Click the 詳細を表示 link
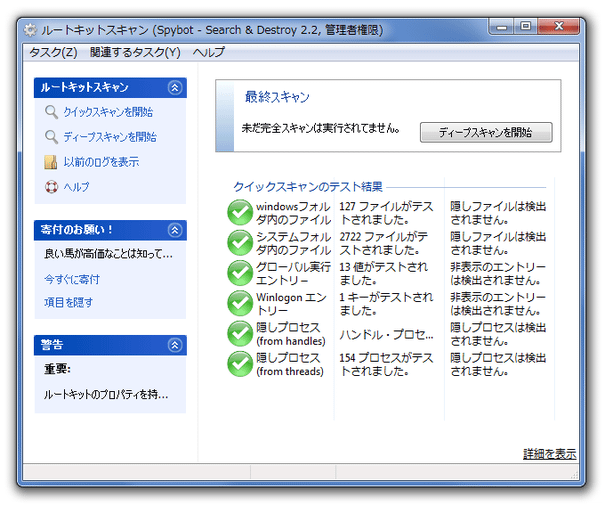The width and height of the screenshot is (605, 506). pos(549,454)
